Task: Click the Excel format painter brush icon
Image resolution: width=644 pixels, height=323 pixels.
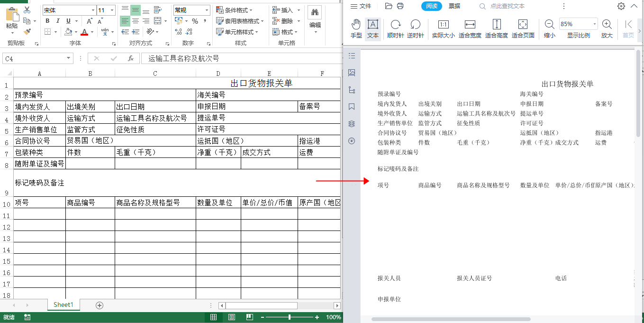Action: (27, 32)
